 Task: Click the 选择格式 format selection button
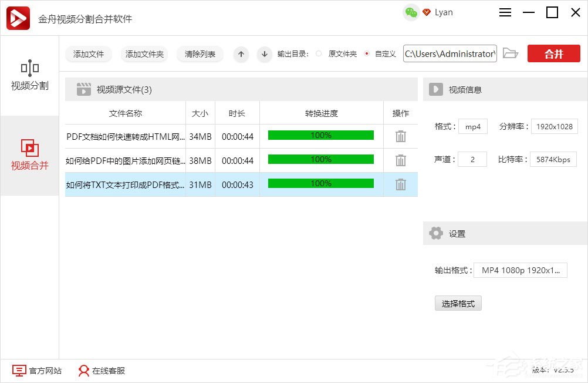pos(458,303)
